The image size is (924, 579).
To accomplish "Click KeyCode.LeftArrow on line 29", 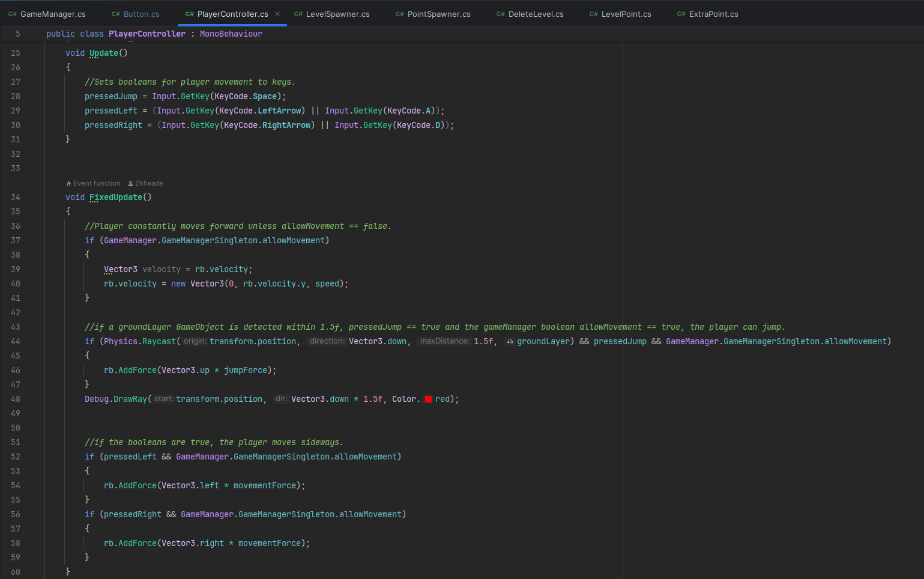I will 260,111.
